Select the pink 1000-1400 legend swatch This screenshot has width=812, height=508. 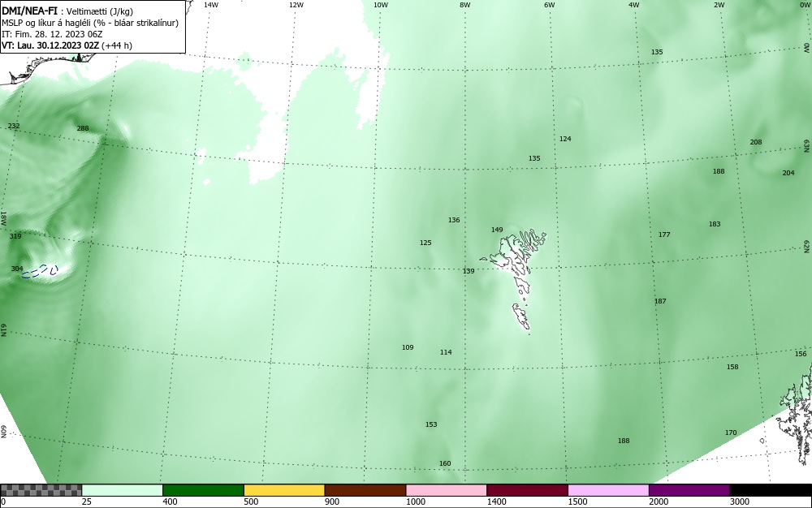pyautogui.click(x=447, y=490)
